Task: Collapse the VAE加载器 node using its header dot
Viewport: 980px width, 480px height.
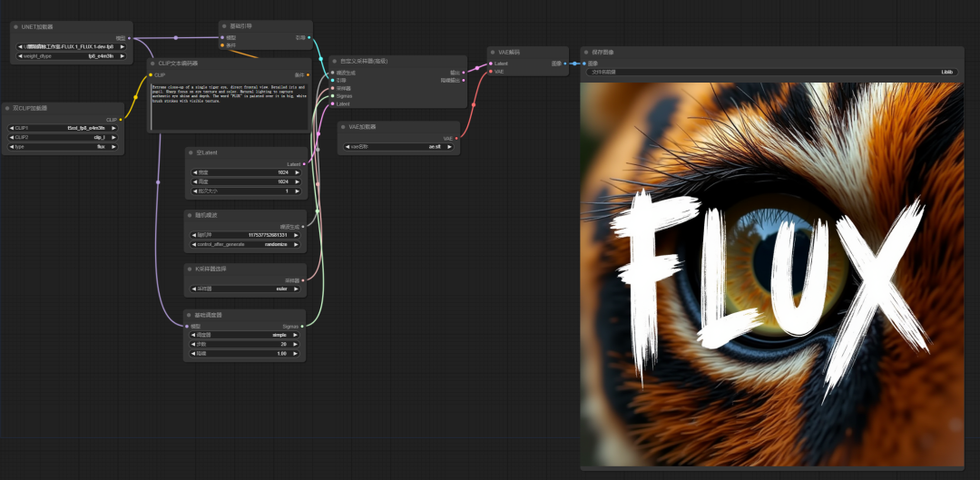Action: [343, 127]
